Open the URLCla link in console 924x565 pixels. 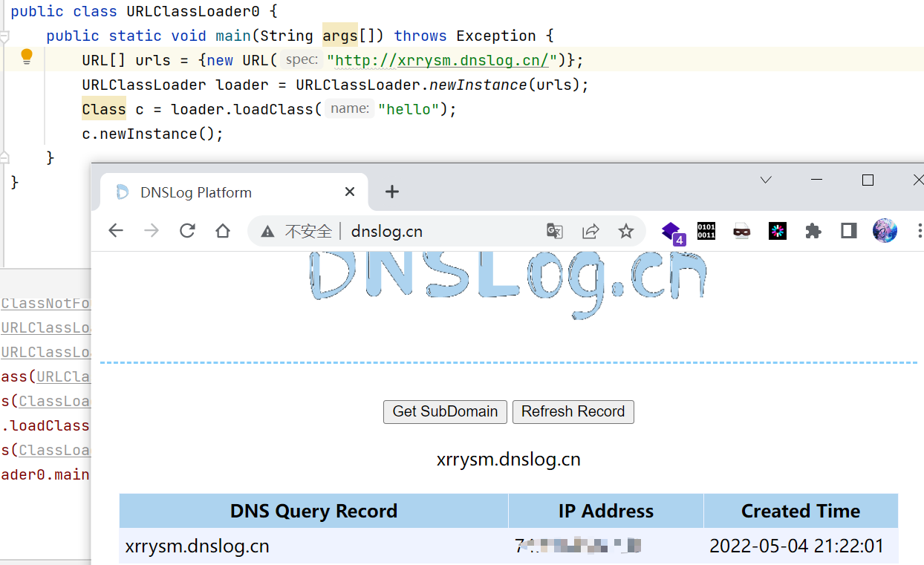tap(64, 376)
